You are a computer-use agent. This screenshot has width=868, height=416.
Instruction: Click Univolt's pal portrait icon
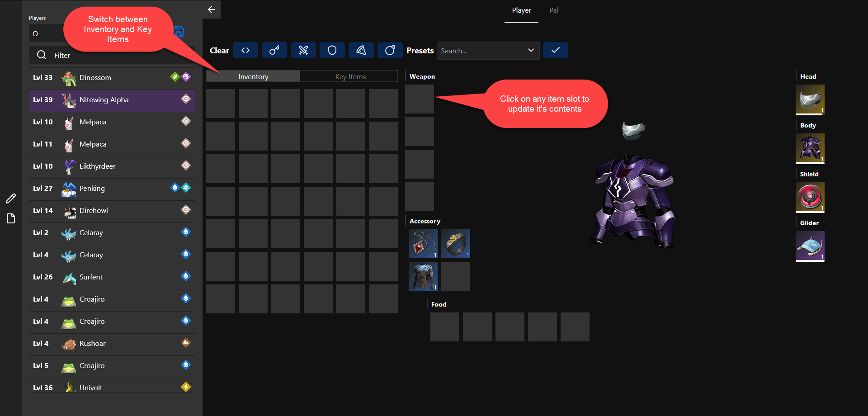tap(69, 387)
